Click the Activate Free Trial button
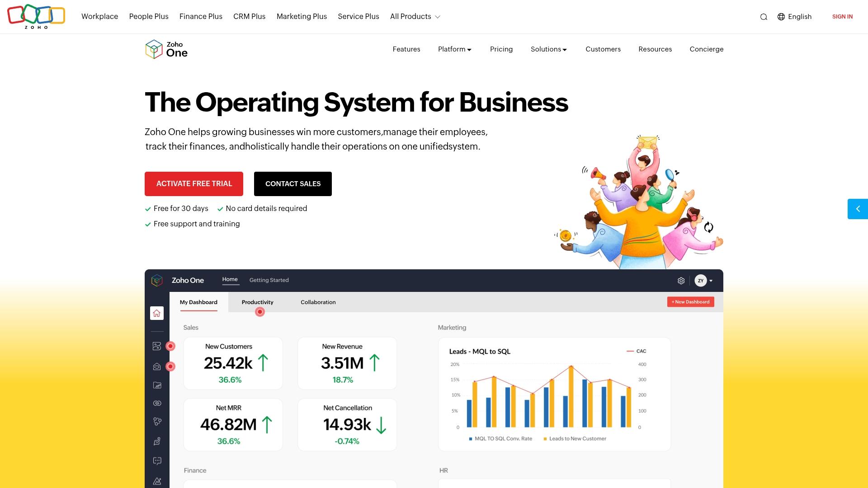The height and width of the screenshot is (488, 868). pos(194,184)
